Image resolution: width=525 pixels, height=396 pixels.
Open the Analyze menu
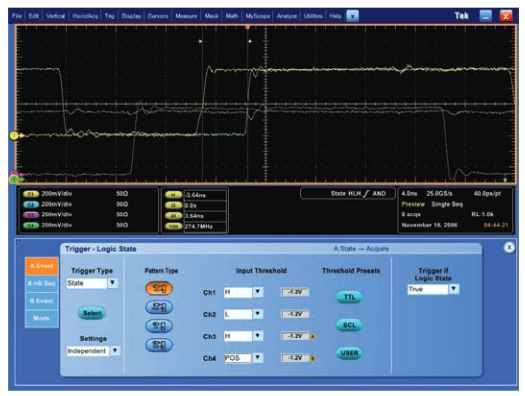pos(287,16)
